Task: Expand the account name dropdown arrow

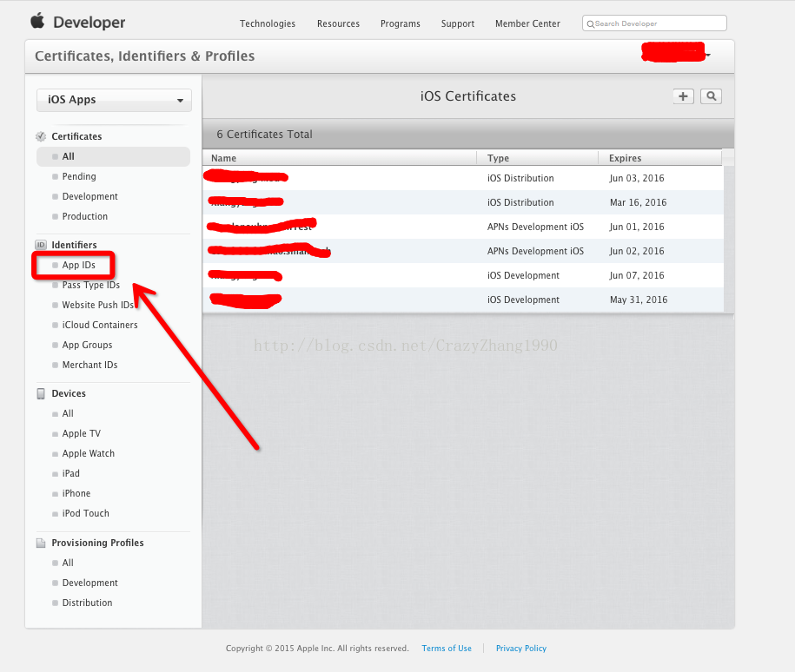Action: [708, 54]
